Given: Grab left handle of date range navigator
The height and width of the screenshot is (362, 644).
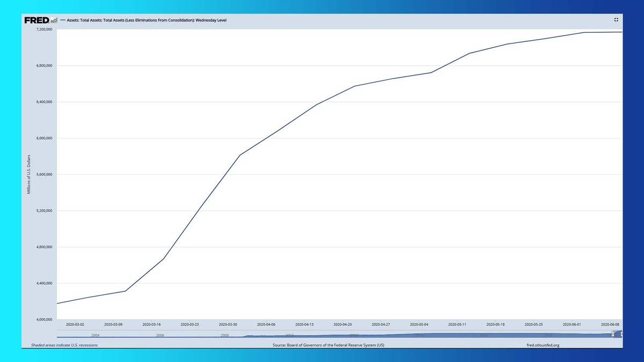Looking at the screenshot, I should [613, 334].
